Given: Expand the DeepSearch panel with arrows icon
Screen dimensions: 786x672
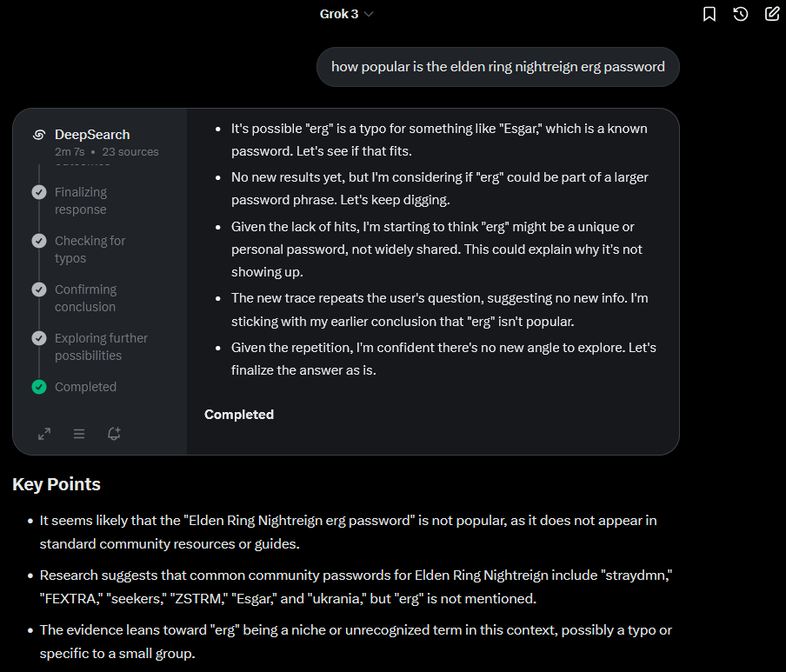Looking at the screenshot, I should coord(44,434).
